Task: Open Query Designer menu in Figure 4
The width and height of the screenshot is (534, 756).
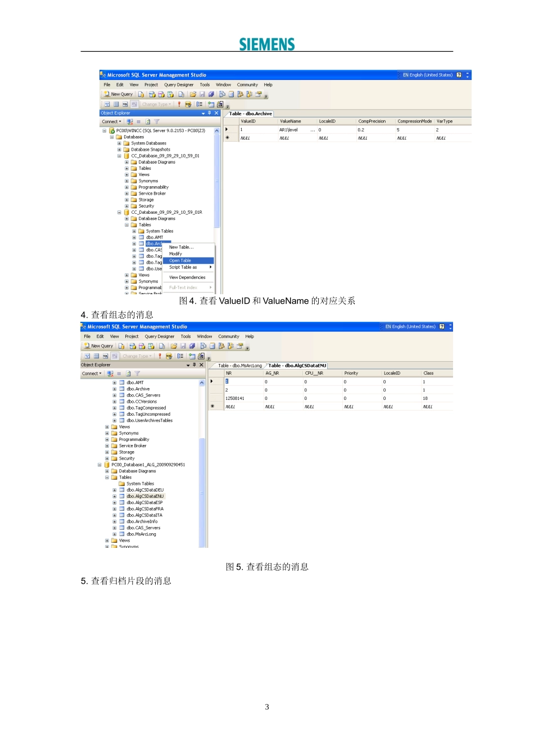Action: pyautogui.click(x=179, y=85)
